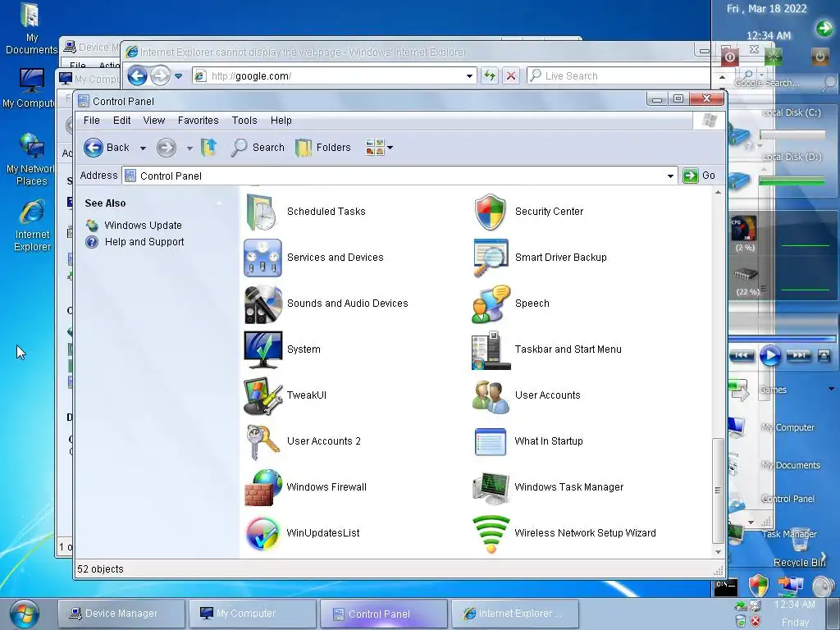Viewport: 840px width, 630px height.
Task: Open Help and Support link
Action: point(144,242)
